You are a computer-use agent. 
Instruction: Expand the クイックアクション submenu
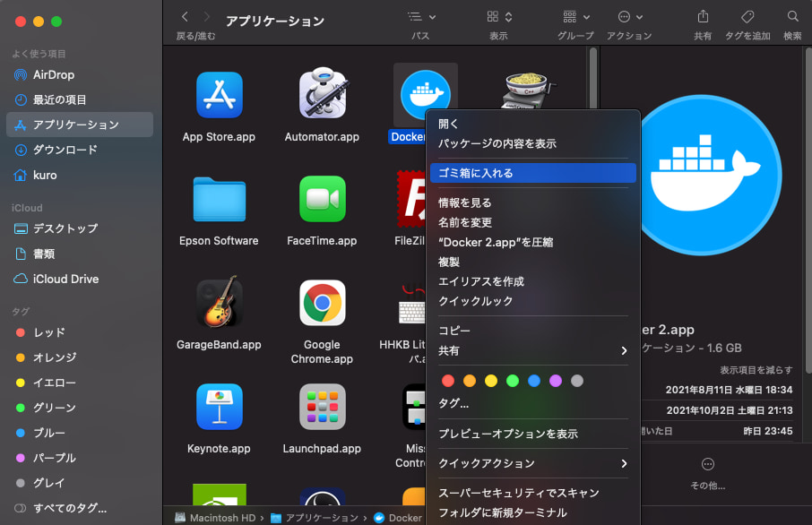[533, 463]
